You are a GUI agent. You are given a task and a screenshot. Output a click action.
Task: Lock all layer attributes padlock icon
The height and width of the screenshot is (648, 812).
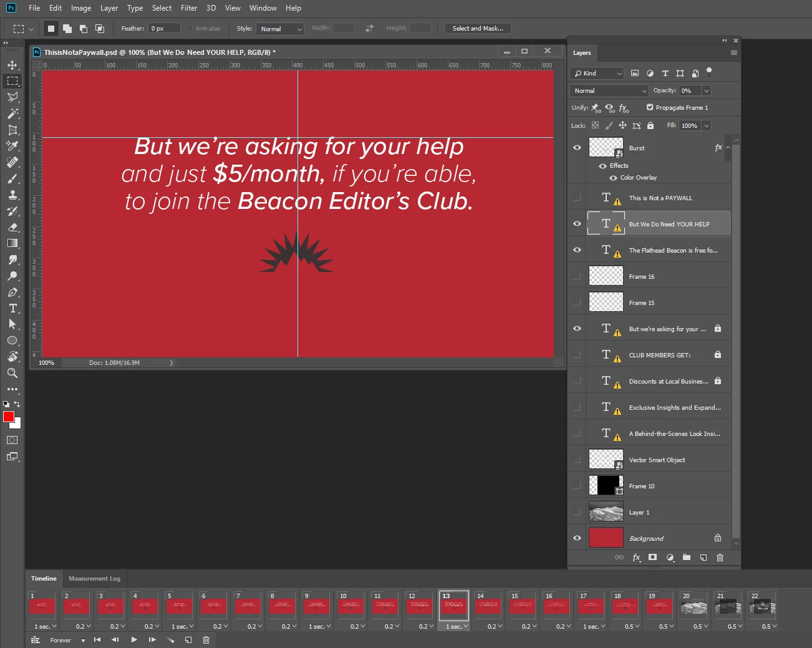[x=650, y=125]
